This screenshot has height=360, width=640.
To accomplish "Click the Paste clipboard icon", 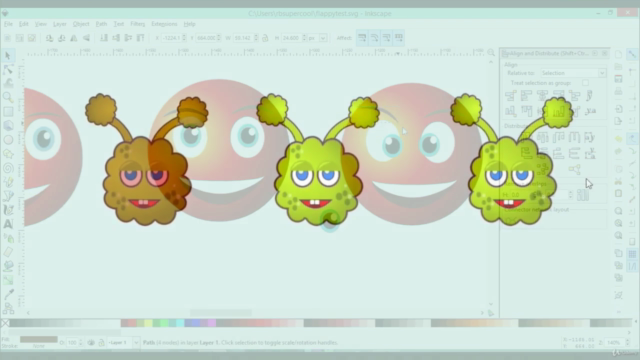I will point(618,193).
